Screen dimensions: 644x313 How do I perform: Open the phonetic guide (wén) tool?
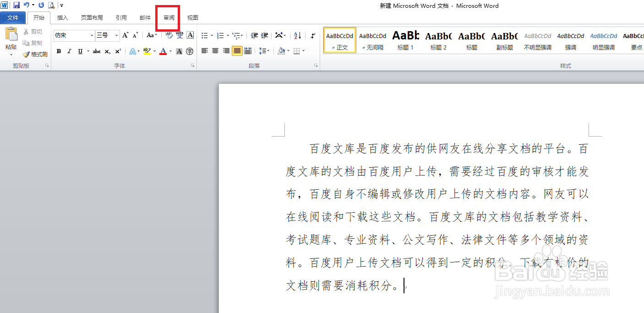pyautogui.click(x=180, y=35)
